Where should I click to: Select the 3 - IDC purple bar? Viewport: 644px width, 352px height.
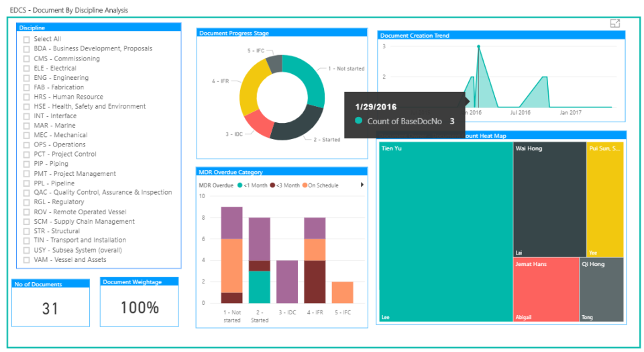click(x=287, y=281)
